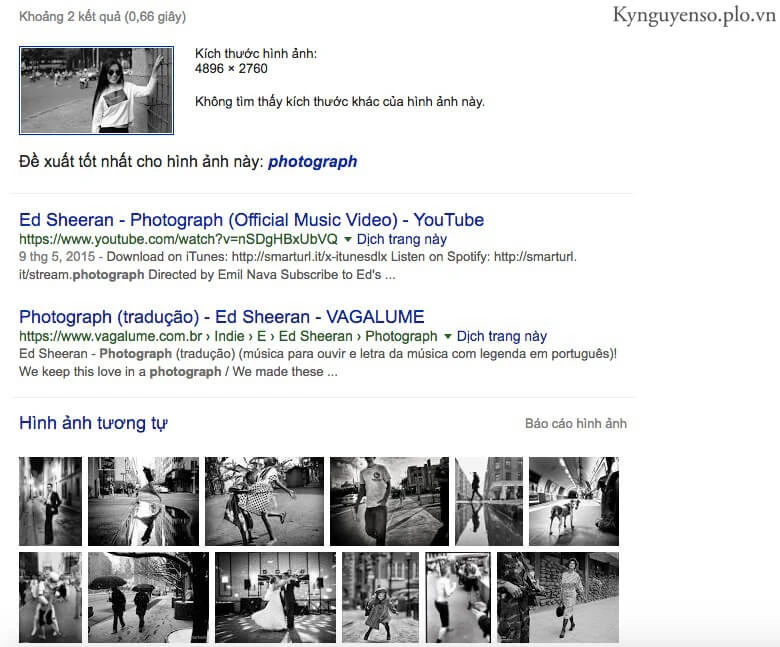Open similar image of wedding couple dancing
This screenshot has height=647, width=780.
275,597
